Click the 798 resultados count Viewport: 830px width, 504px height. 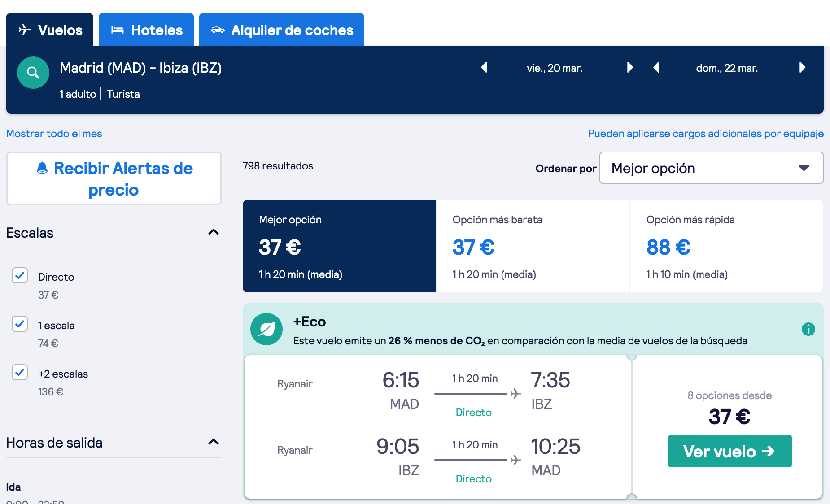coord(278,166)
